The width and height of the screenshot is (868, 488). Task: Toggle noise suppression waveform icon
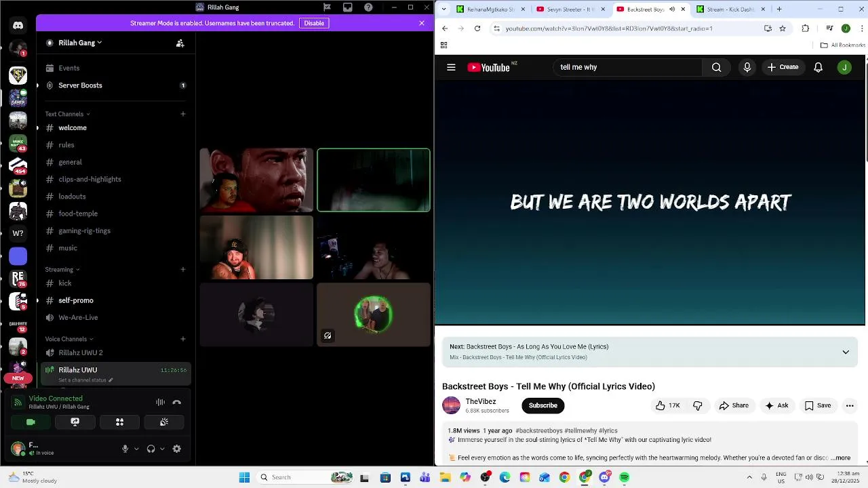160,402
